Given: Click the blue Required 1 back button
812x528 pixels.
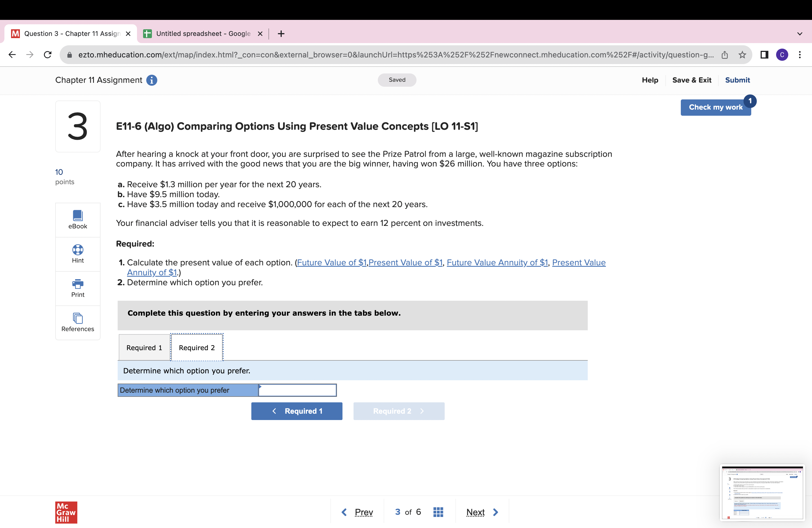Looking at the screenshot, I should click(x=296, y=411).
